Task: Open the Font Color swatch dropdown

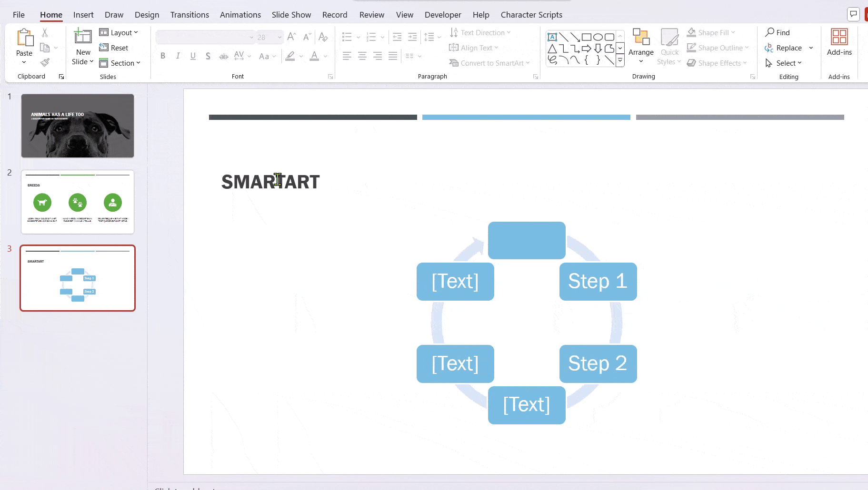Action: point(324,56)
